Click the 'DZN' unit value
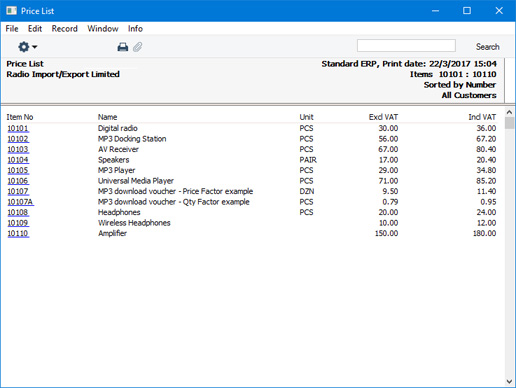 coord(307,191)
